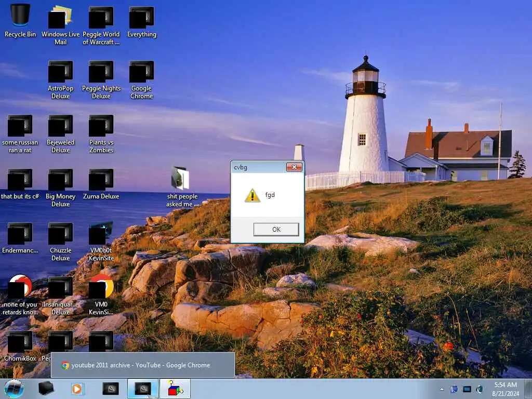Open Windows Media Player from the taskbar

click(x=78, y=389)
